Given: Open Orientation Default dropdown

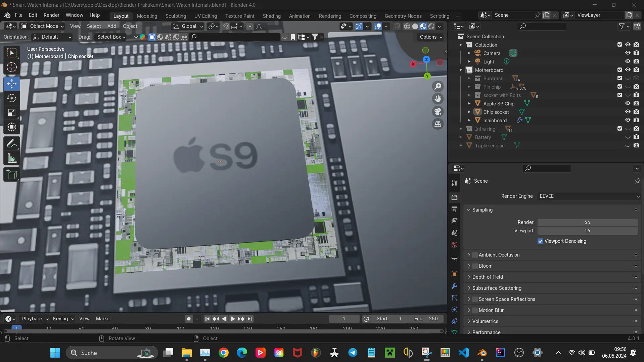Looking at the screenshot, I should pos(52,37).
